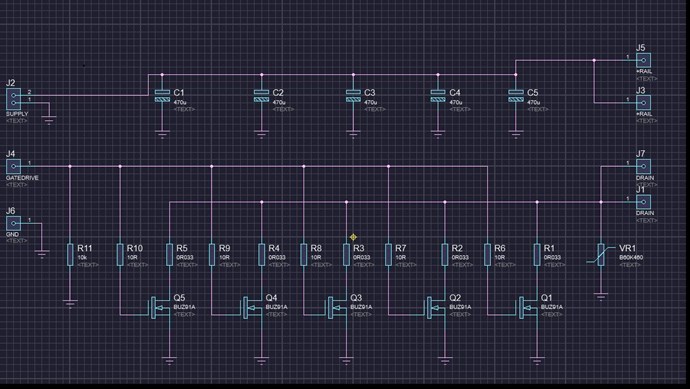Select resistor R3 0R033 body
Viewport: 690px width, 389px height.
[x=346, y=255]
